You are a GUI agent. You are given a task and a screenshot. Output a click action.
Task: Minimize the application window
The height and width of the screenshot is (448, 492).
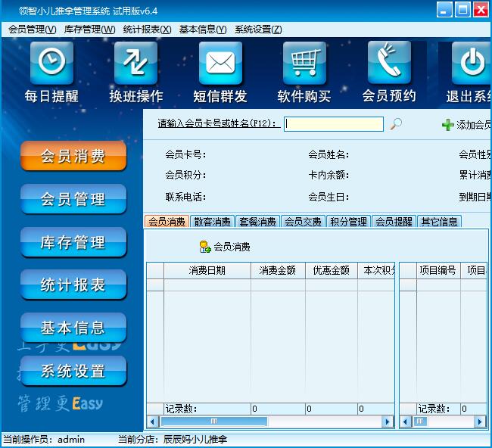[444, 10]
